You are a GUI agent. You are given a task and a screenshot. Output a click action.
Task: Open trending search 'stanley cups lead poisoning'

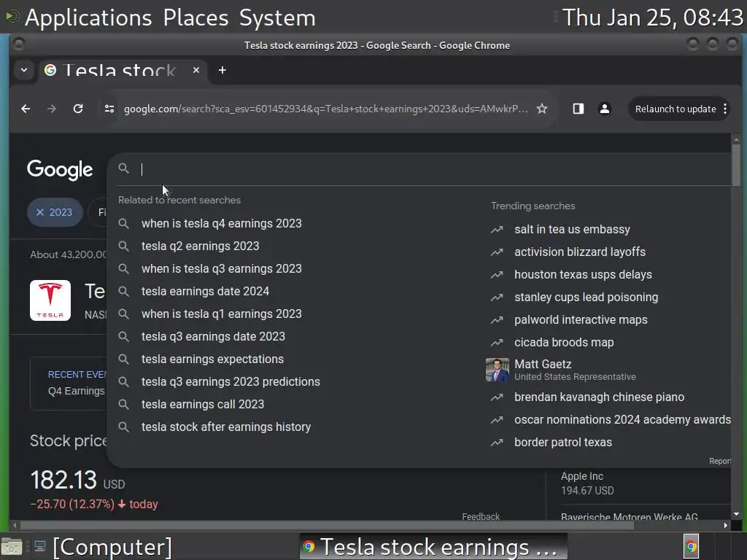[586, 297]
